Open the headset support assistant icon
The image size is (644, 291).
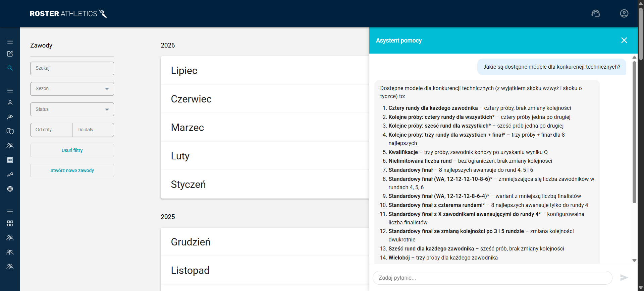click(596, 13)
